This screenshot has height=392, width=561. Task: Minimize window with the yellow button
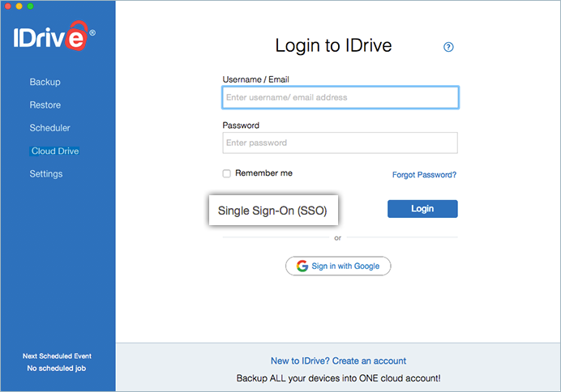19,6
